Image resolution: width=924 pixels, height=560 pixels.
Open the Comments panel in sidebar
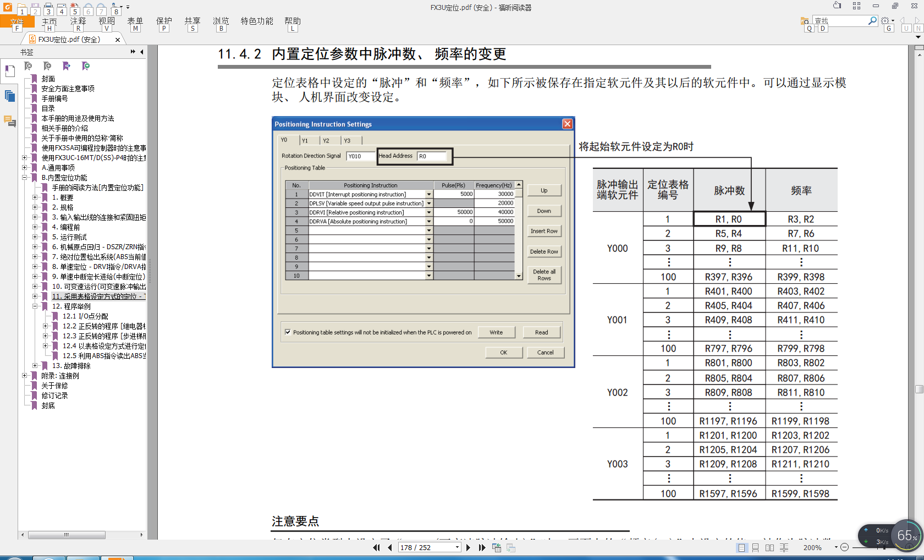[10, 121]
